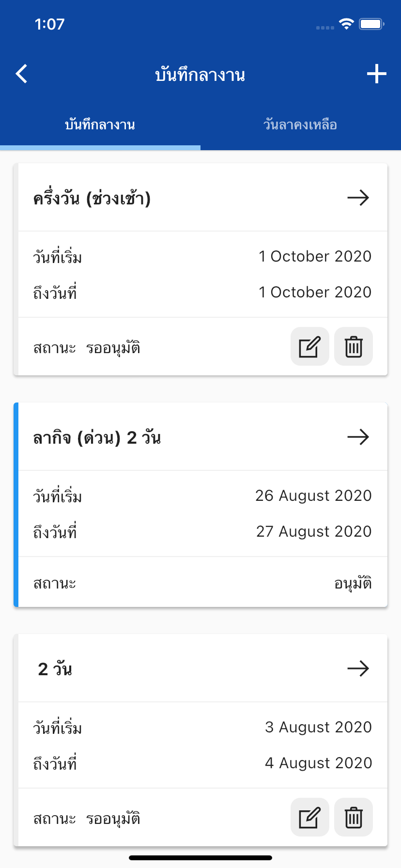Tap the Wi-Fi icon in status bar

(346, 24)
